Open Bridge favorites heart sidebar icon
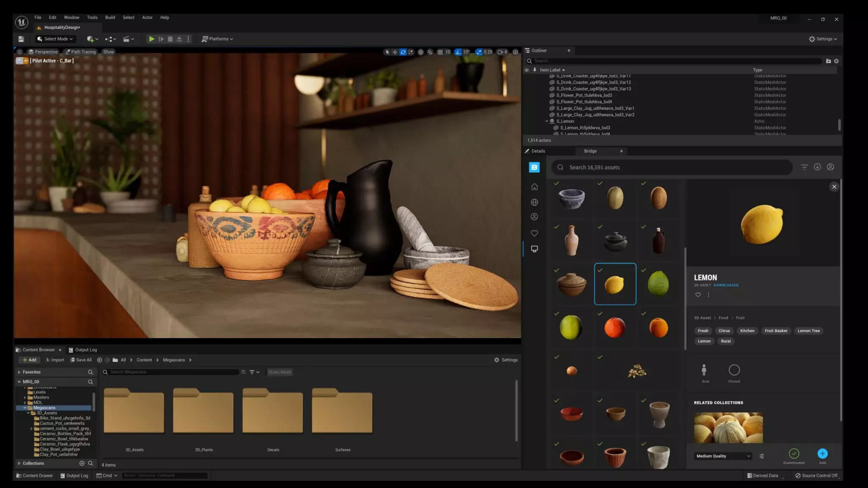The image size is (868, 488). pos(534,233)
